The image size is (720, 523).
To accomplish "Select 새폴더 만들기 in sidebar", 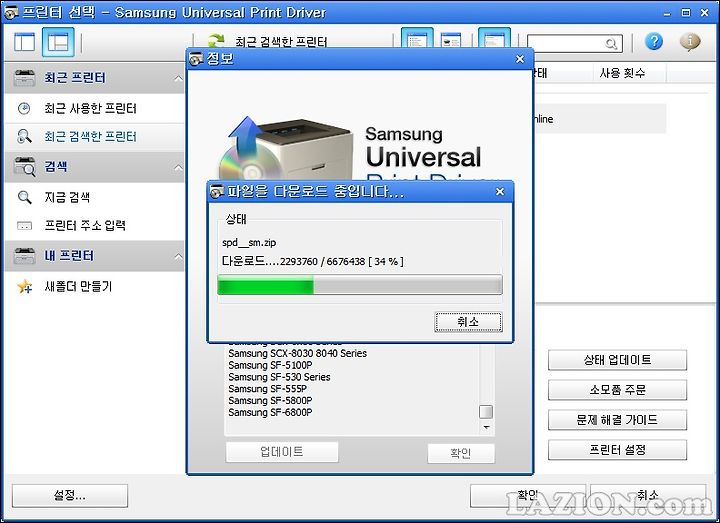I will [x=94, y=287].
